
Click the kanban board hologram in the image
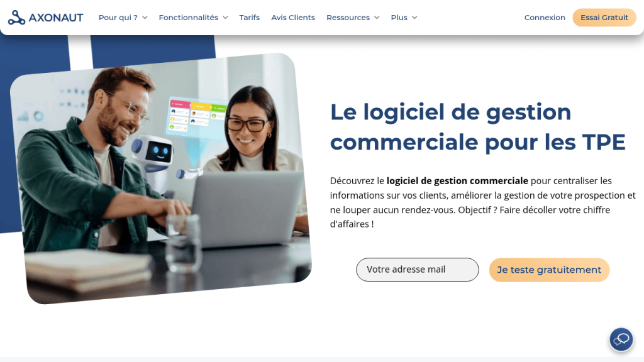(x=198, y=116)
